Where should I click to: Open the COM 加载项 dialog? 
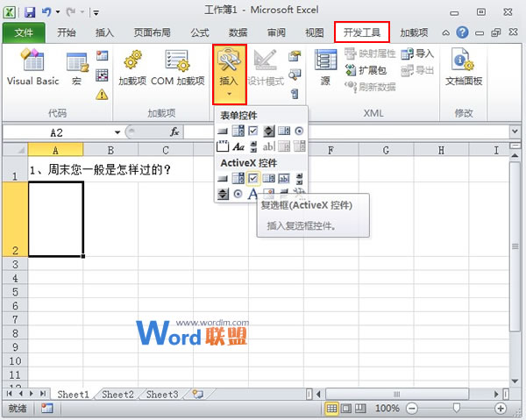coord(177,69)
